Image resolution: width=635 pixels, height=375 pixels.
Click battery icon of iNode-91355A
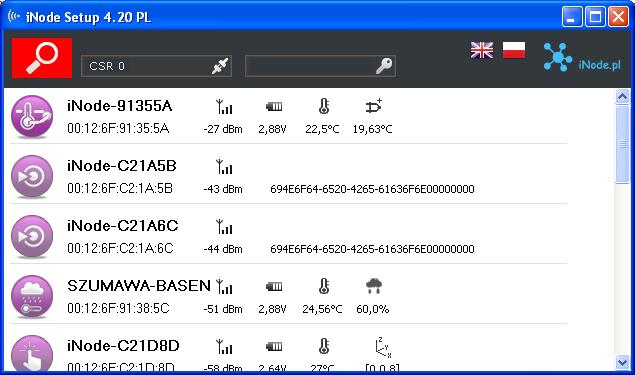coord(274,107)
